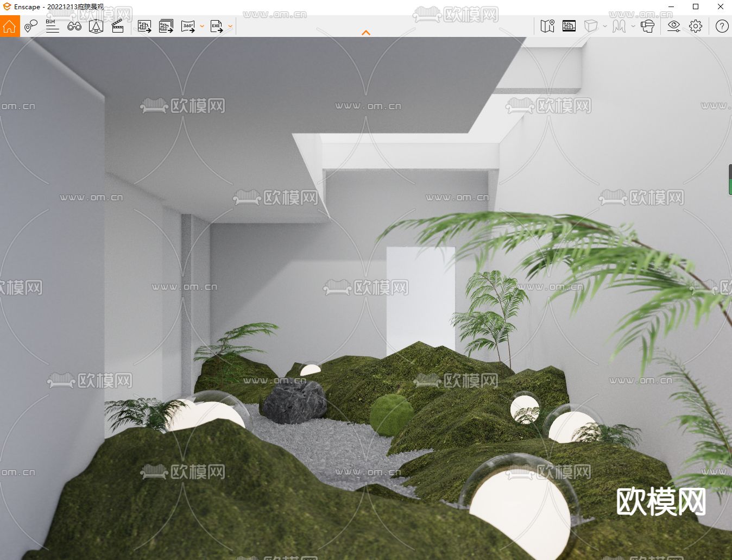
Task: Return to the Home view
Action: pos(9,26)
